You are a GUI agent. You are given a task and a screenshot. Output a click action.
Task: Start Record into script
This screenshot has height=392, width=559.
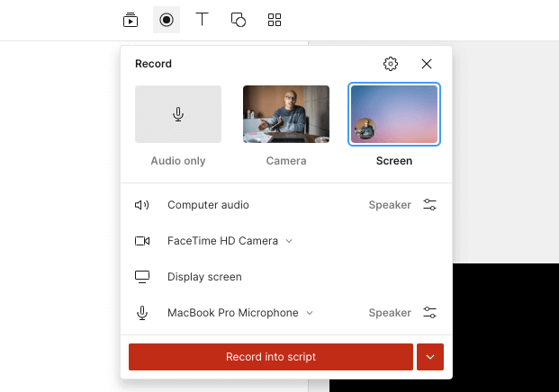coord(271,357)
